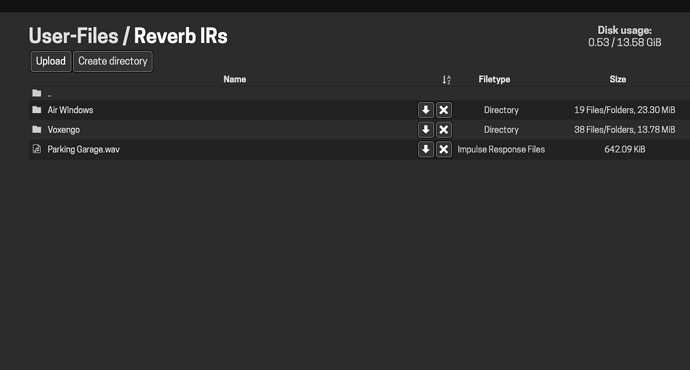Sort by the Filetype column header
Viewport: 690px width, 370px height.
[494, 79]
